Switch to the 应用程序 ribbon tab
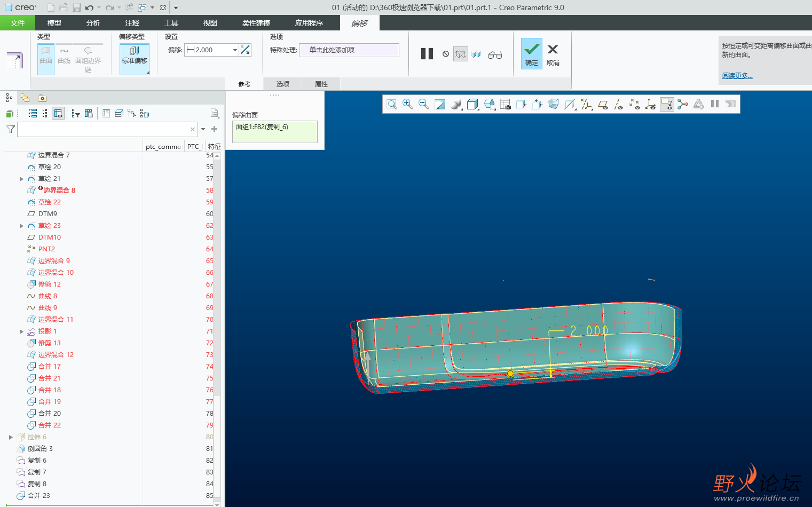812x507 pixels. 309,23
